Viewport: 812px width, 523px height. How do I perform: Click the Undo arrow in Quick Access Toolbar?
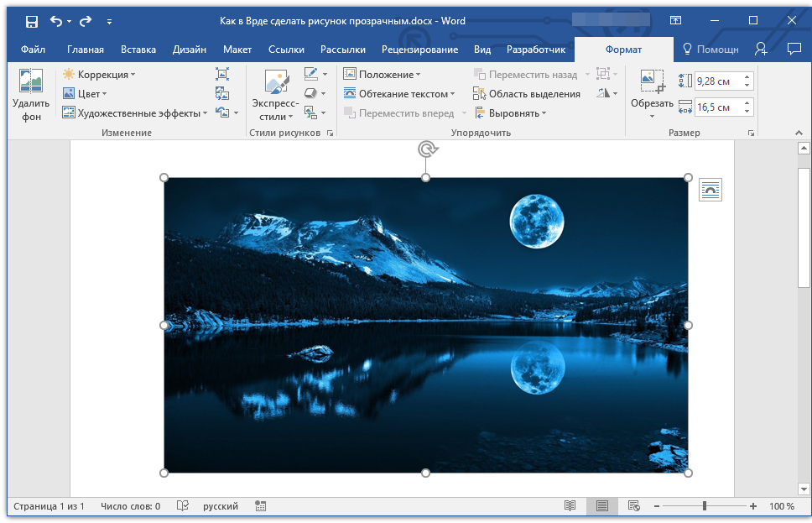[55, 21]
